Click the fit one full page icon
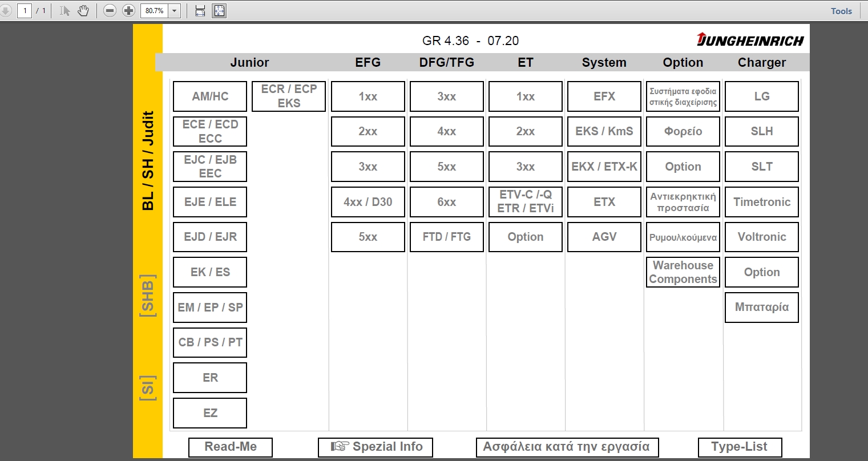This screenshot has width=868, height=461. pyautogui.click(x=219, y=10)
